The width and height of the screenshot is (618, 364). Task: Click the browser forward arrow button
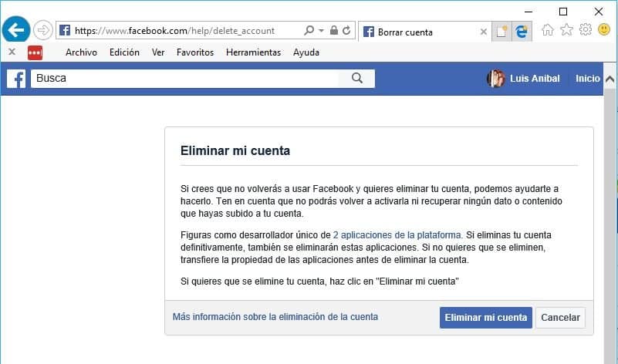(x=42, y=30)
